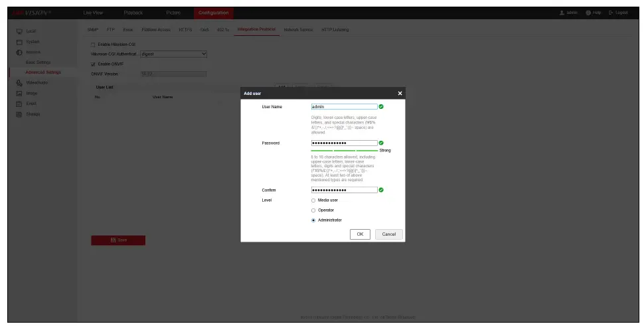Click the Event calendar icon in sidebar
Screen dimensions: 644x326
coord(19,104)
